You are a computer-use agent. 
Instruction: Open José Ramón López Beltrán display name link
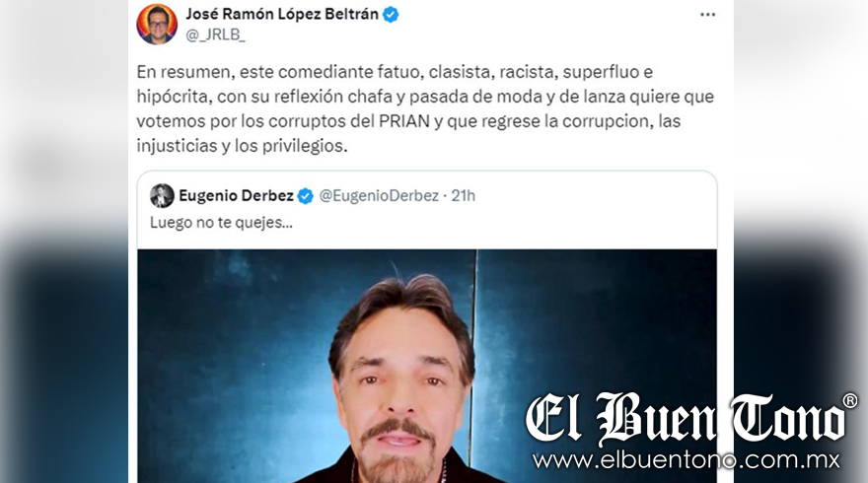pyautogui.click(x=282, y=14)
